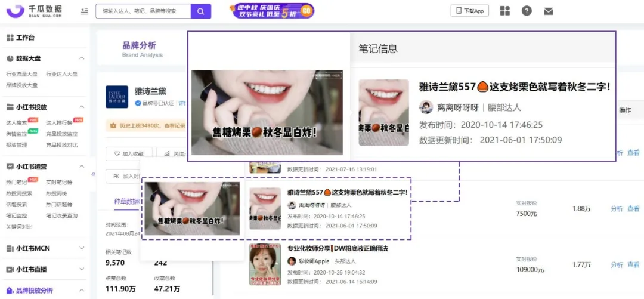Open 投放管理 in the sidebar

(x=17, y=145)
